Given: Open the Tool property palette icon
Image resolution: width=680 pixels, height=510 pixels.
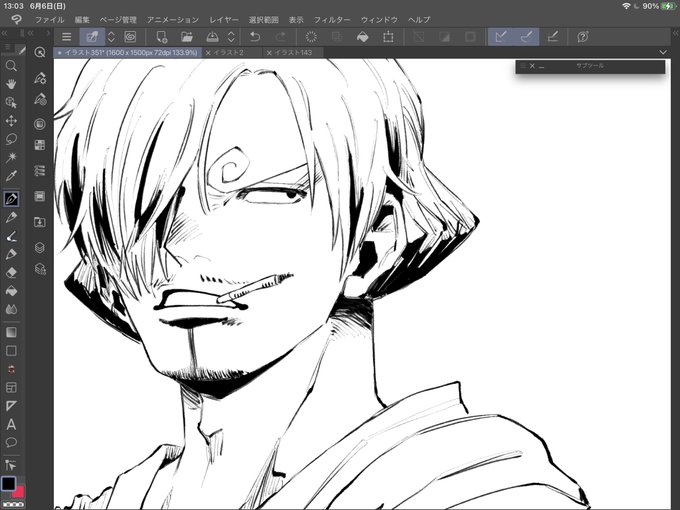Looking at the screenshot, I should pyautogui.click(x=40, y=78).
